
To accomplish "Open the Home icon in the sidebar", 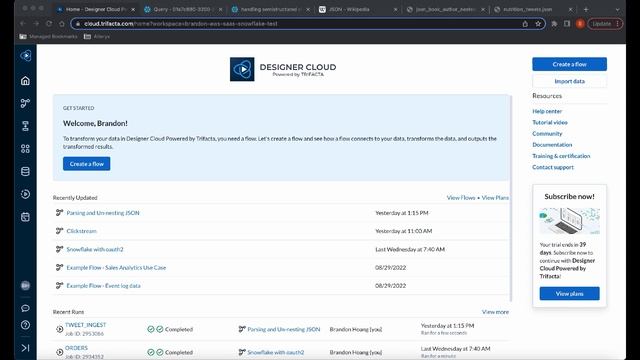I will pos(25,81).
